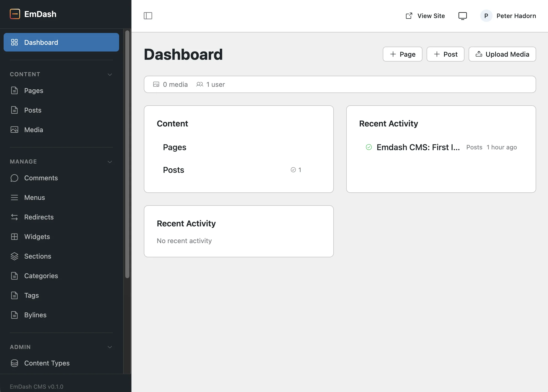Collapse the MANAGE sidebar section
This screenshot has width=548, height=392.
point(110,162)
